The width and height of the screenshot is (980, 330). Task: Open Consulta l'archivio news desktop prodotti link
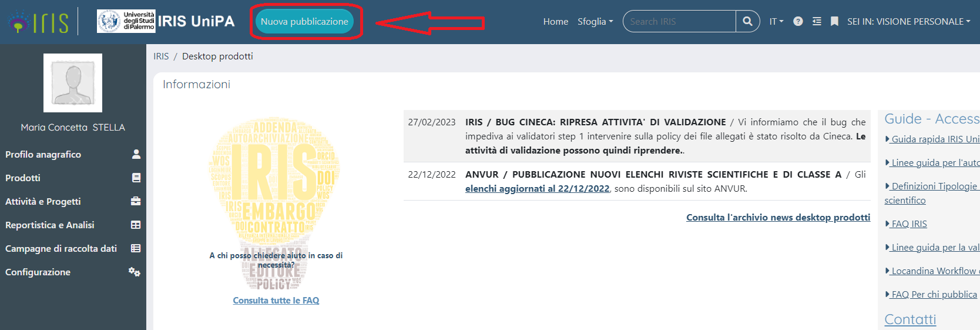tap(778, 217)
